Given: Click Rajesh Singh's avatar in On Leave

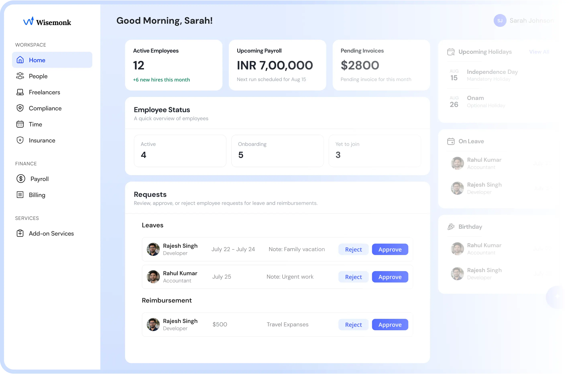Looking at the screenshot, I should 457,188.
